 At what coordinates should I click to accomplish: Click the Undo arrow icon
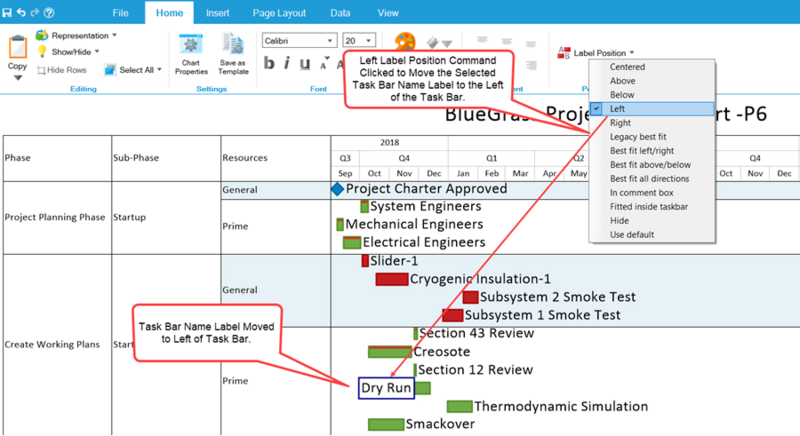[x=21, y=12]
